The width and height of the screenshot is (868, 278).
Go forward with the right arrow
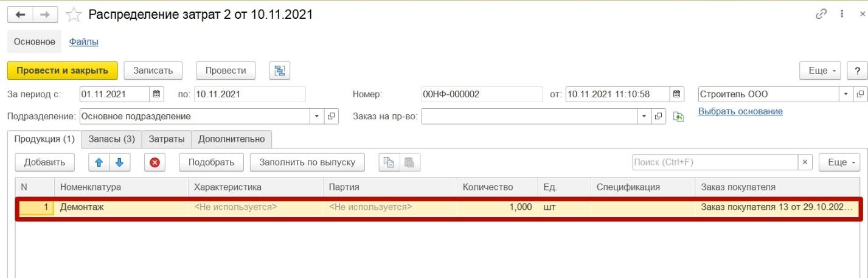click(x=44, y=14)
